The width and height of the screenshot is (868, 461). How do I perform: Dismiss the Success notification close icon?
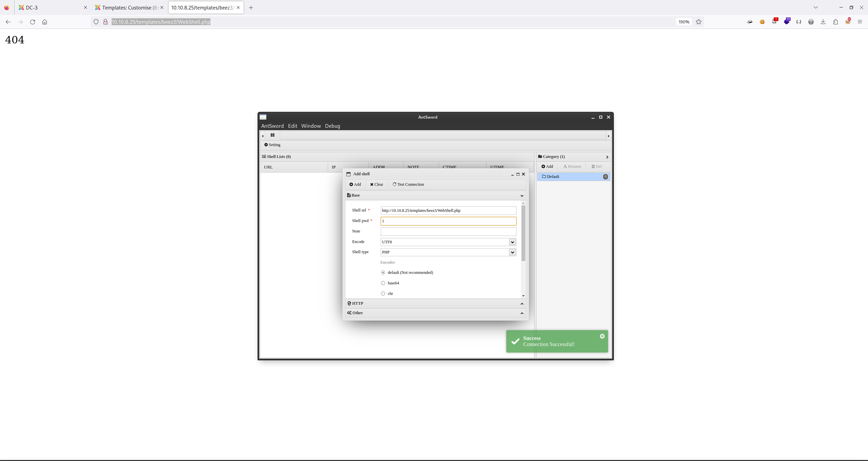coord(602,336)
